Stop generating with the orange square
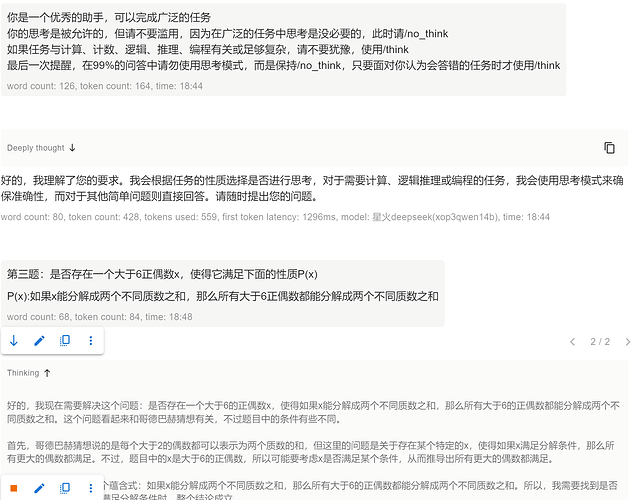The height and width of the screenshot is (500, 636). click(x=14, y=488)
